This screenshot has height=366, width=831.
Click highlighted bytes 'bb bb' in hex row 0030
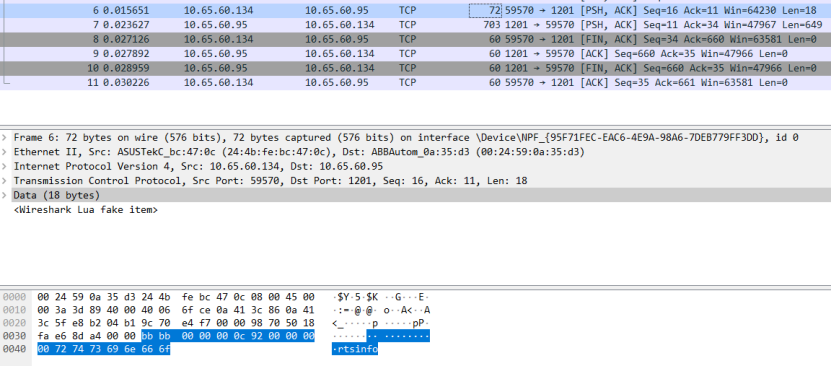(x=155, y=336)
